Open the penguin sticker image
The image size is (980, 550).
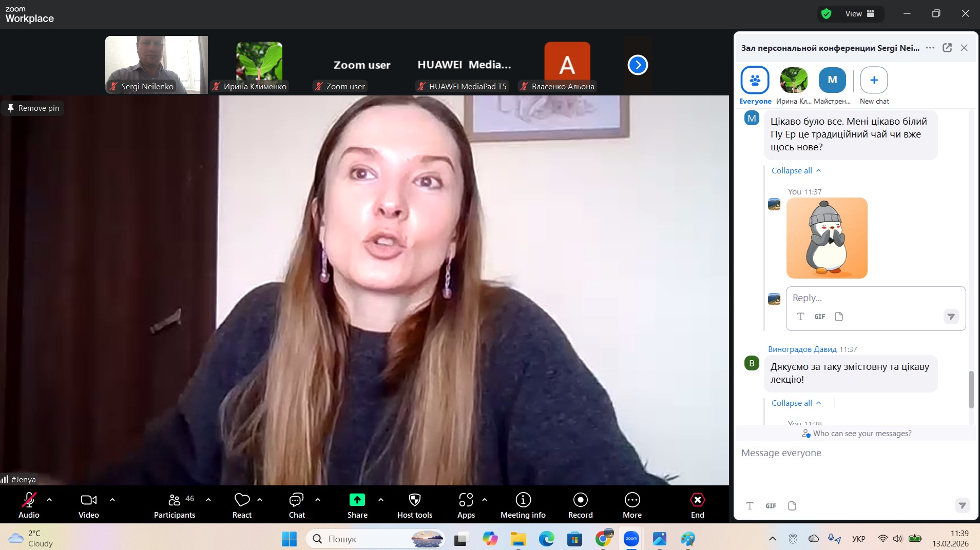(827, 238)
